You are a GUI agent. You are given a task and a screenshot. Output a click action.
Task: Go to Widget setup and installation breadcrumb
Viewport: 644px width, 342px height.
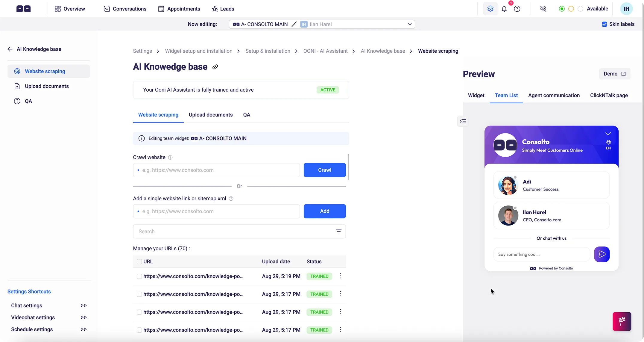tap(199, 51)
